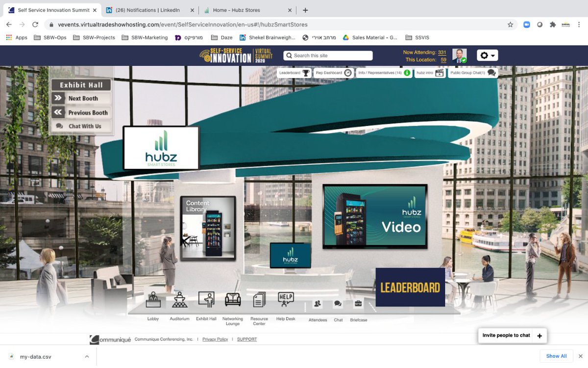Screen dimensions: 588x368
Task: Click the browser back arrow
Action: click(9, 24)
